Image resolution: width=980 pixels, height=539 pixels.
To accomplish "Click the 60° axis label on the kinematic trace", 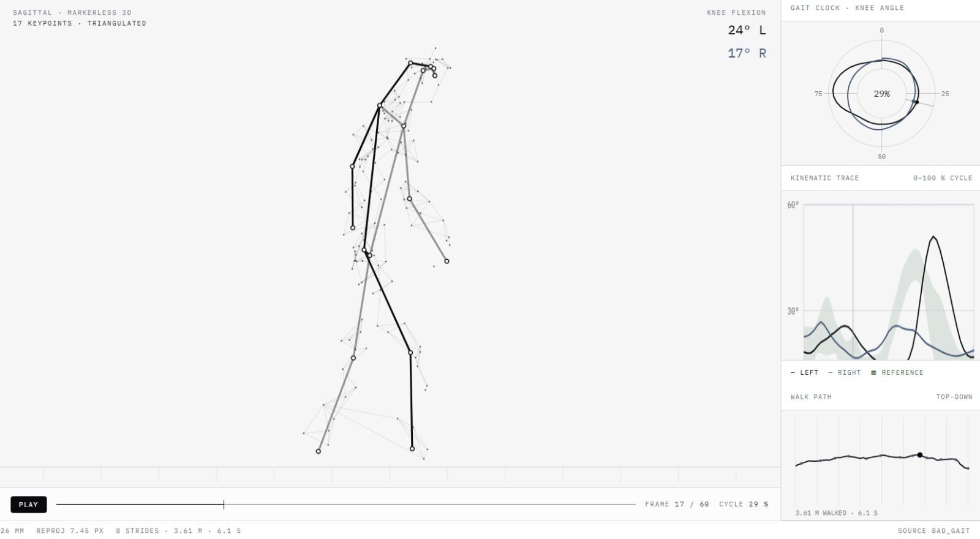I will click(x=793, y=205).
